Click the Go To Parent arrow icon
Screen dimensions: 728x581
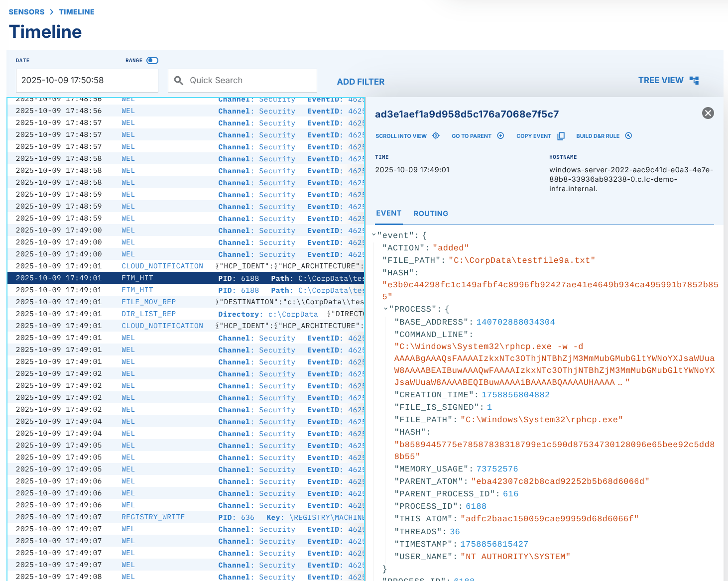click(x=500, y=136)
